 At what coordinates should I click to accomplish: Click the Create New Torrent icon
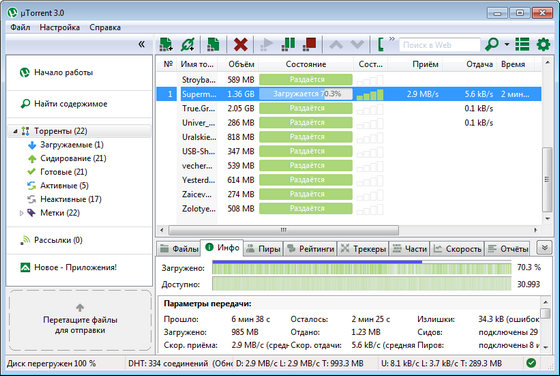(213, 45)
